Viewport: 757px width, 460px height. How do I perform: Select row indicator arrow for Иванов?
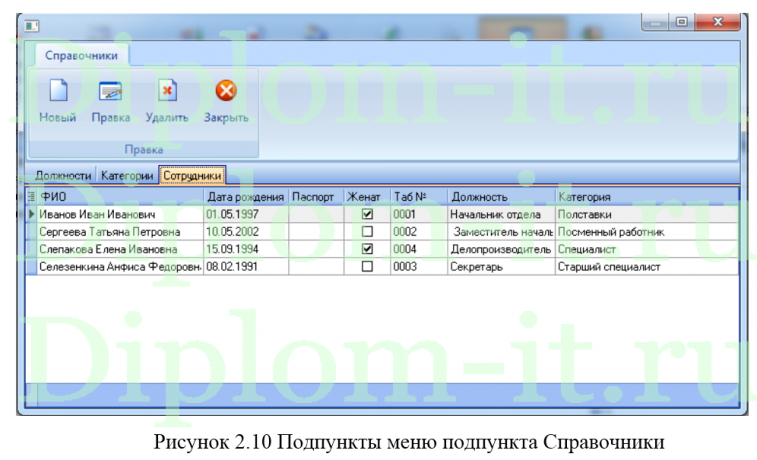tap(31, 214)
